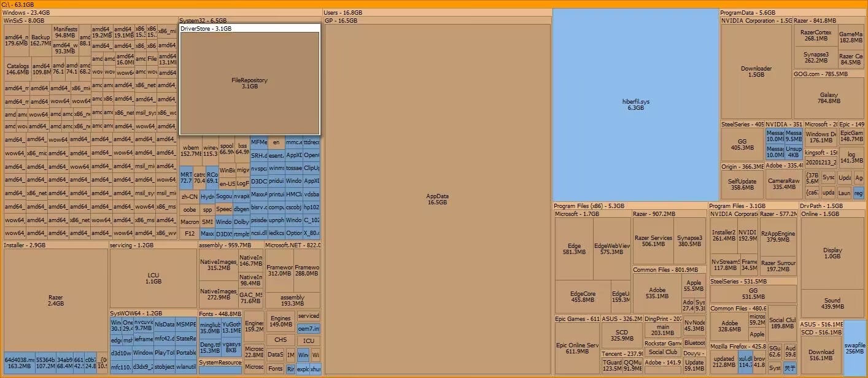This screenshot has height=378, width=868.
Task: Select the Backup 162.7MB block
Action: click(41, 40)
